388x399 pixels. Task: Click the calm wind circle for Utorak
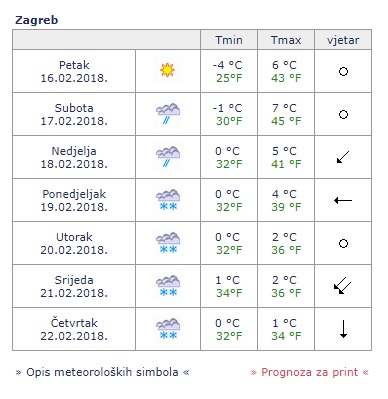(x=343, y=243)
